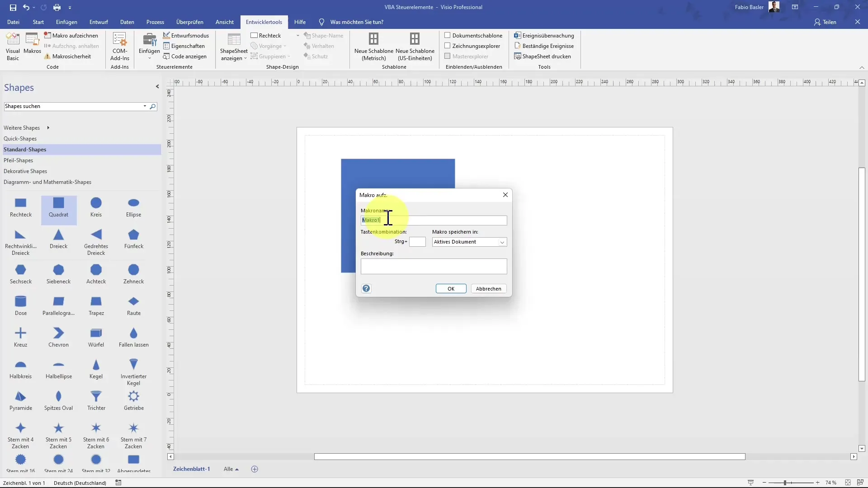The height and width of the screenshot is (488, 868).
Task: Click the Strg+ shortcut key field
Action: (417, 242)
